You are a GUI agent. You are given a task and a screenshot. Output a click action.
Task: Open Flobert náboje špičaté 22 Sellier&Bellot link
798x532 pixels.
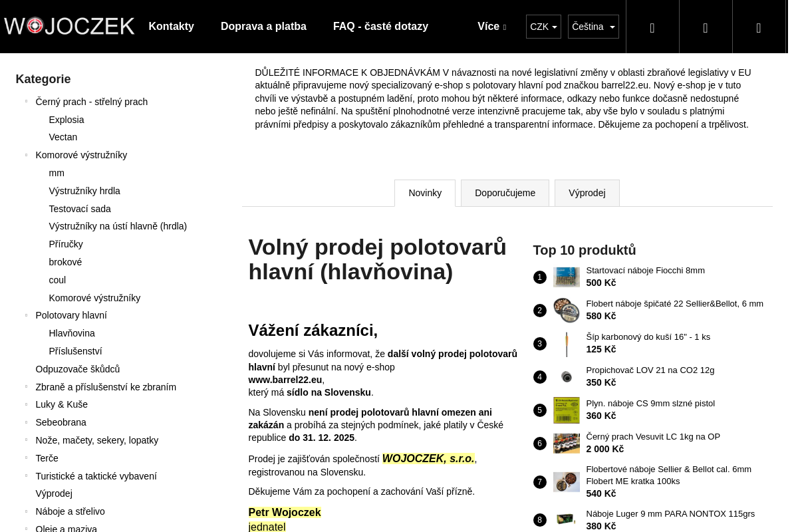[674, 303]
